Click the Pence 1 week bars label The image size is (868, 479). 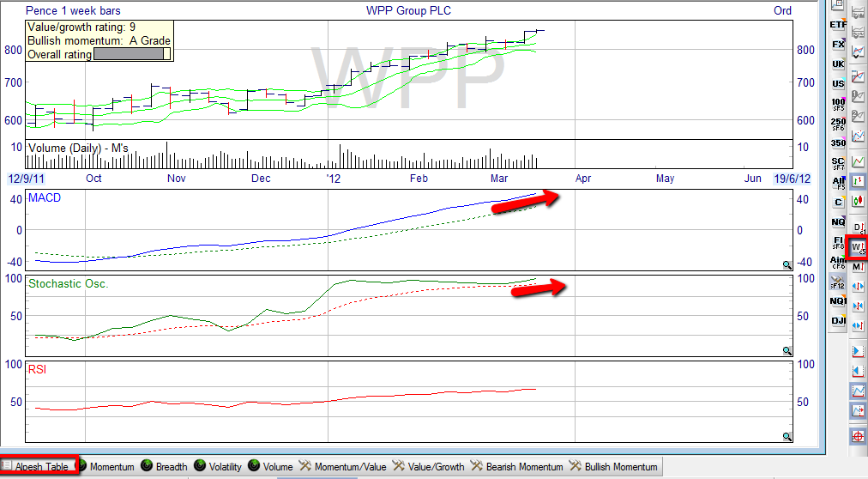point(73,10)
